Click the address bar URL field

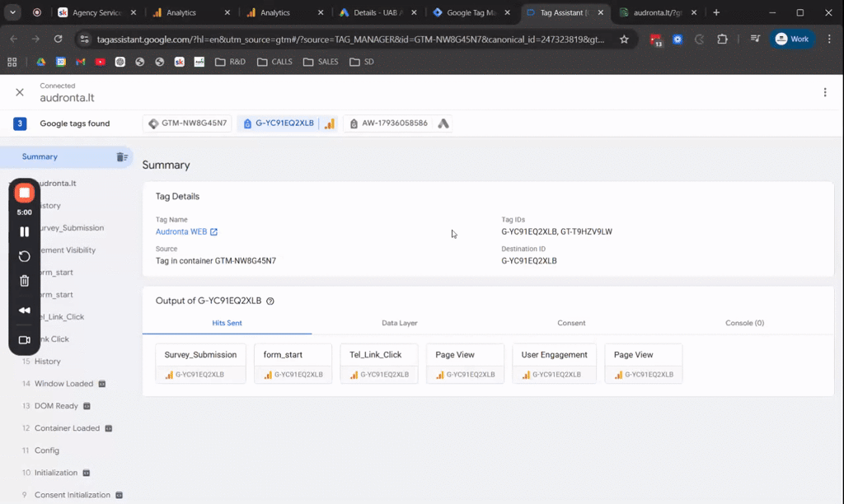(x=349, y=40)
